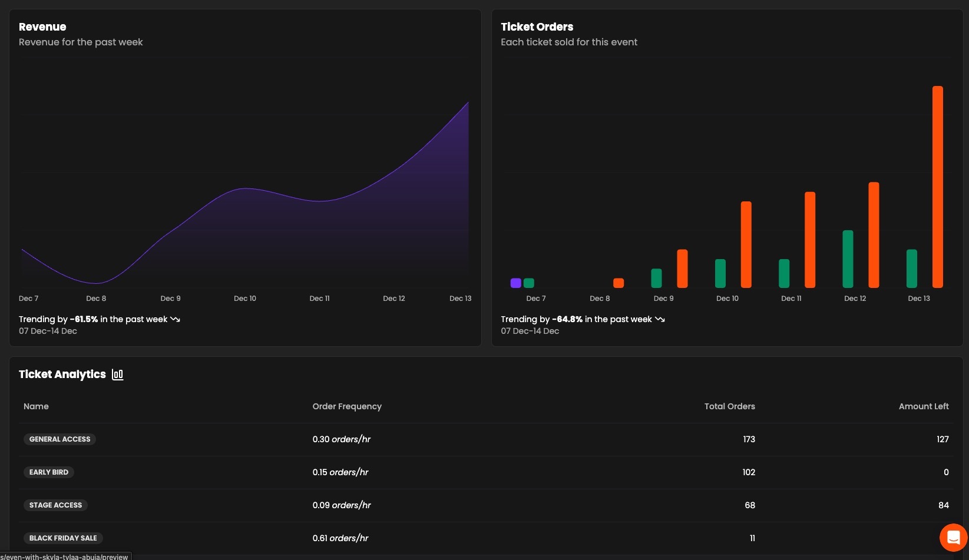
Task: Select the EARLY BIRD ticket badge
Action: click(x=49, y=472)
